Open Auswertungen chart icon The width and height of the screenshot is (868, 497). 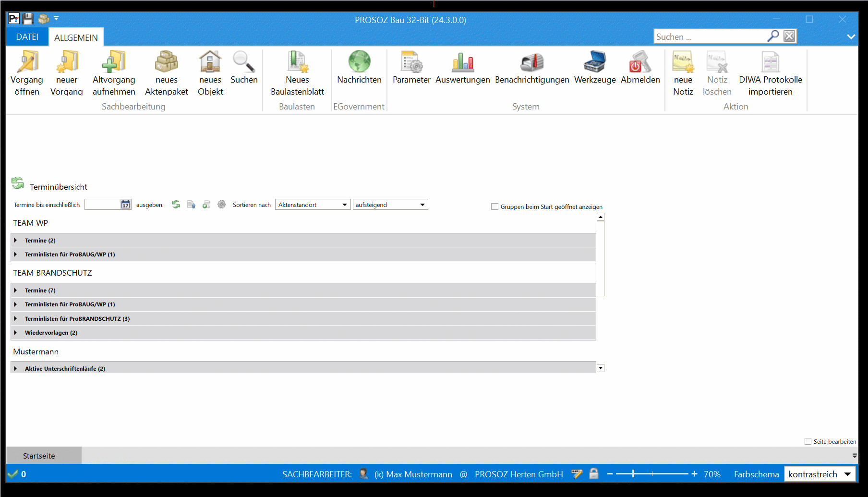pyautogui.click(x=463, y=68)
